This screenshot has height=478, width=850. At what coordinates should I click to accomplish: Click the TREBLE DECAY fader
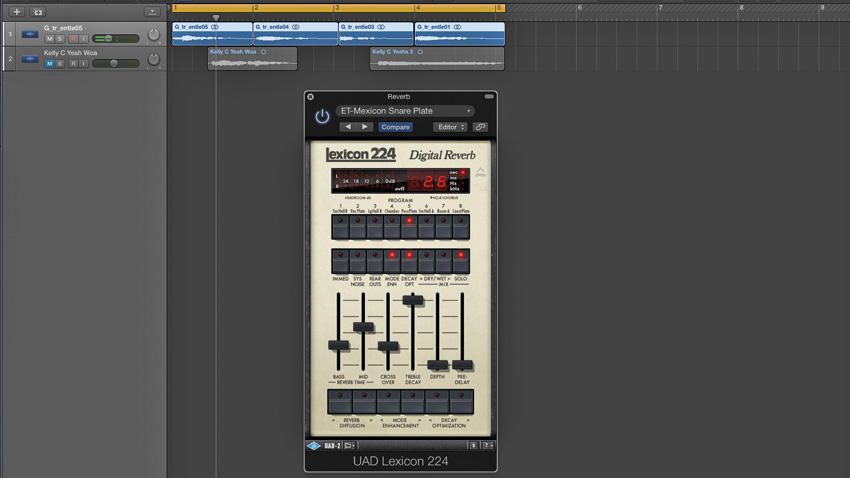413,300
